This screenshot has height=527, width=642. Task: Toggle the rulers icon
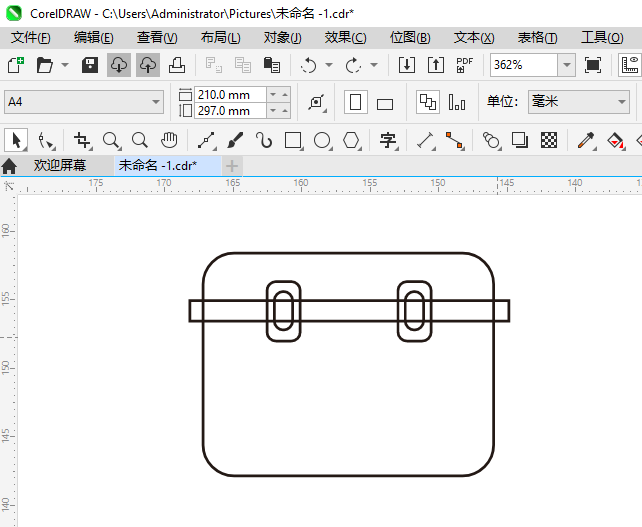631,65
